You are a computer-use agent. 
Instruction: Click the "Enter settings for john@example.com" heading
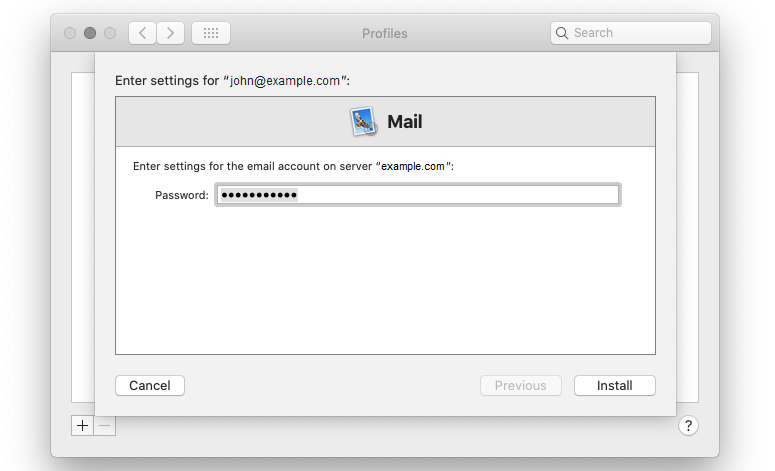coord(233,79)
